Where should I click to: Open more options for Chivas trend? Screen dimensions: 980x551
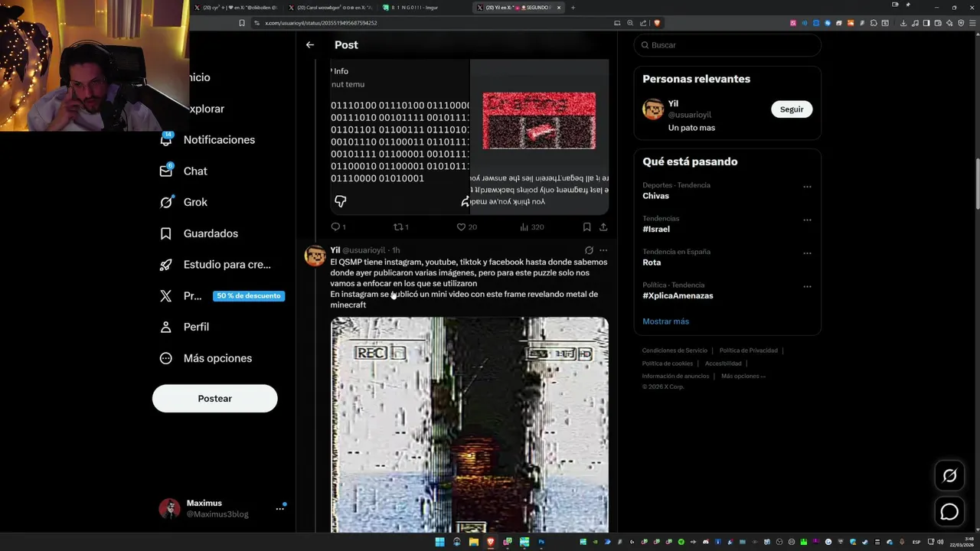click(x=807, y=187)
